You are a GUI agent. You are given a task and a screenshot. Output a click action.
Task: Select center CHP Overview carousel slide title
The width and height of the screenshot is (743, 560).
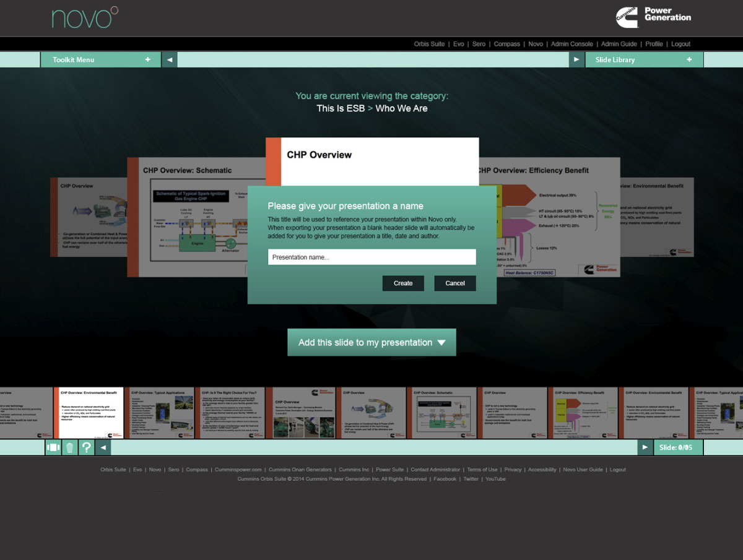point(319,155)
